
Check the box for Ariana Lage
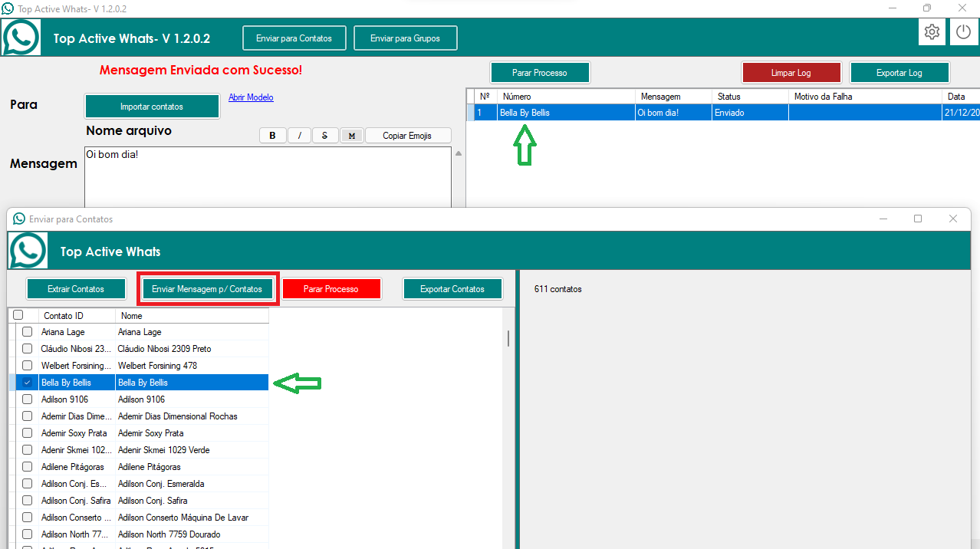27,332
